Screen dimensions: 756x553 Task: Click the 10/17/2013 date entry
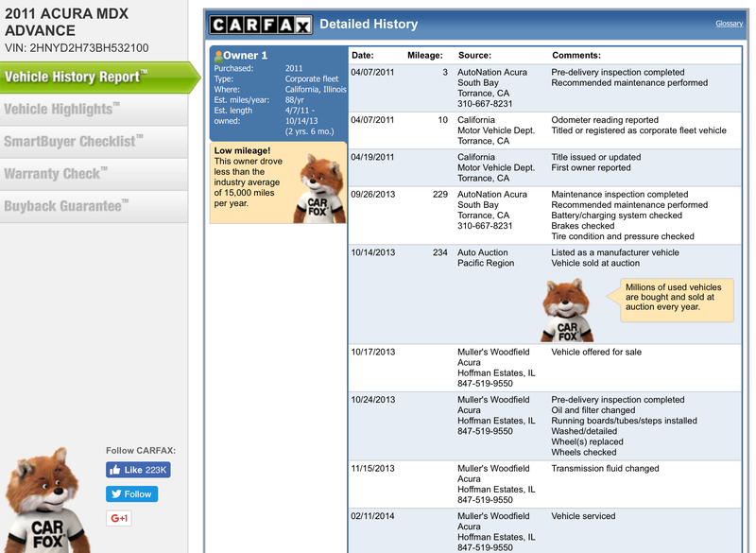[372, 352]
